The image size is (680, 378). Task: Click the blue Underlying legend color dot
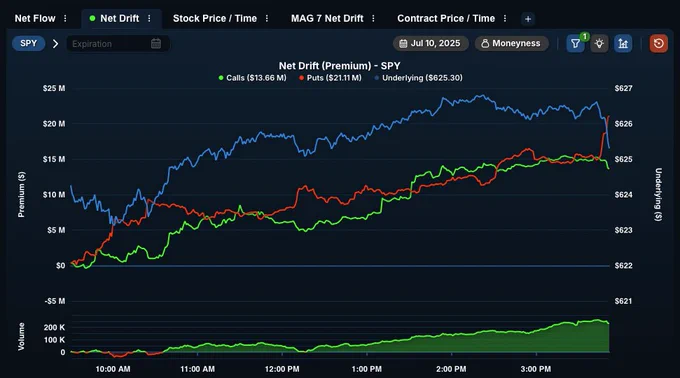(376, 78)
